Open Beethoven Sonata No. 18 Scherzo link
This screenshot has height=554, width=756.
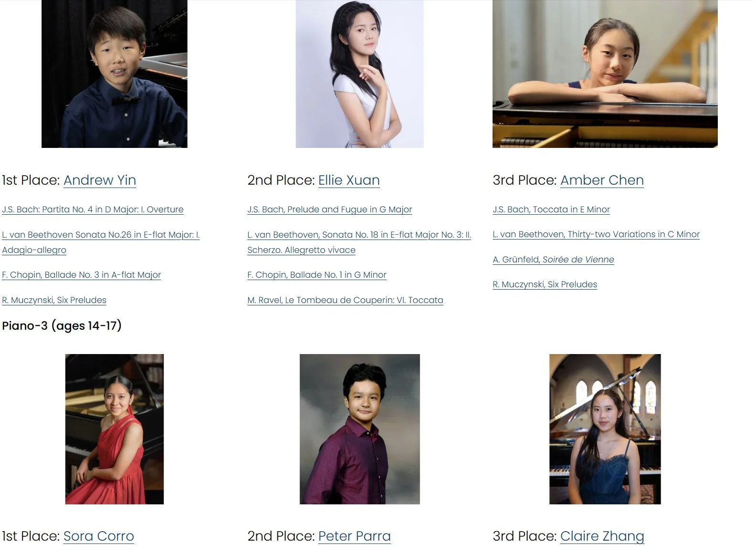pos(359,242)
